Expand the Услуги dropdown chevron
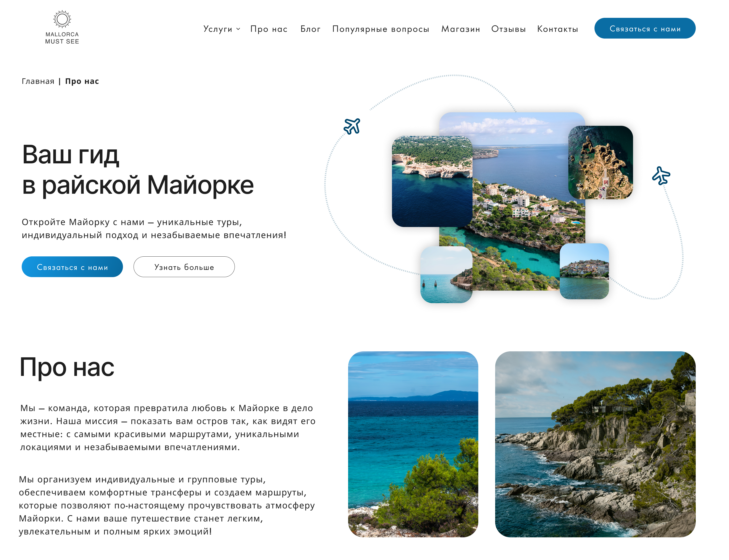The width and height of the screenshot is (729, 560). pyautogui.click(x=238, y=29)
